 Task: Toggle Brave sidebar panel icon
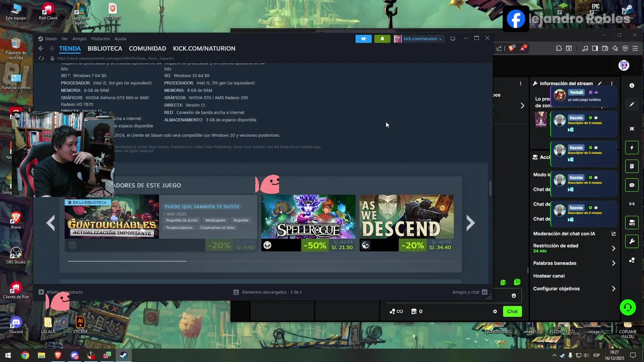[595, 48]
